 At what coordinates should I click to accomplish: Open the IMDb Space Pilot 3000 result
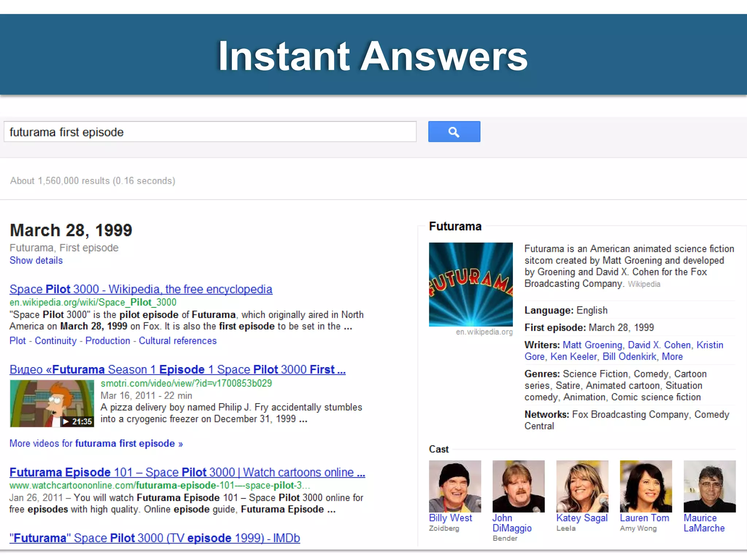coord(155,538)
